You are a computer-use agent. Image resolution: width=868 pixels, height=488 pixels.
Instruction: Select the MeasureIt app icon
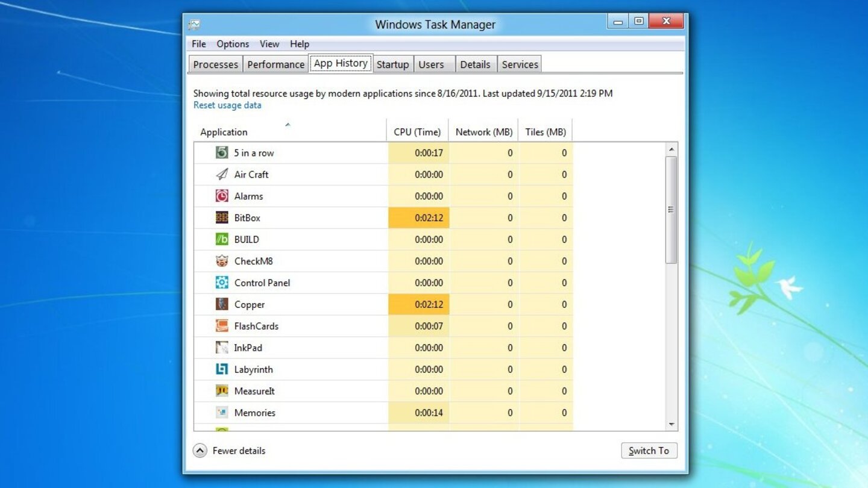point(222,391)
